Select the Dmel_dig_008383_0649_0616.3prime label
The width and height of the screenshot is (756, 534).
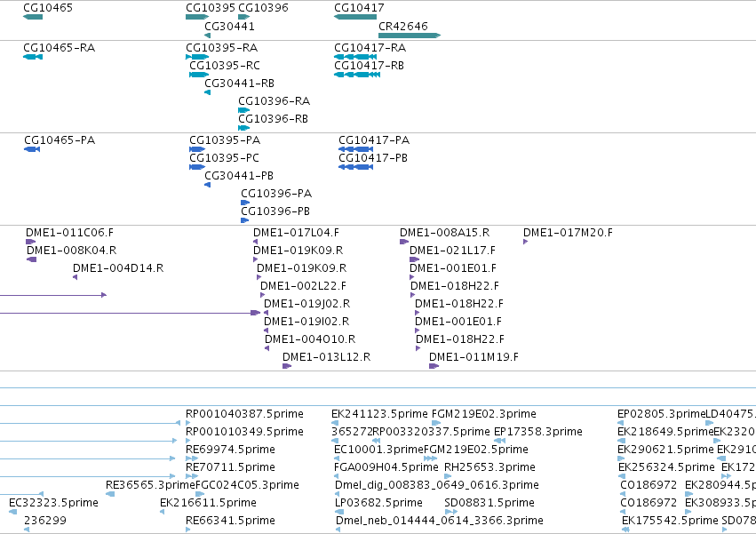coord(437,485)
